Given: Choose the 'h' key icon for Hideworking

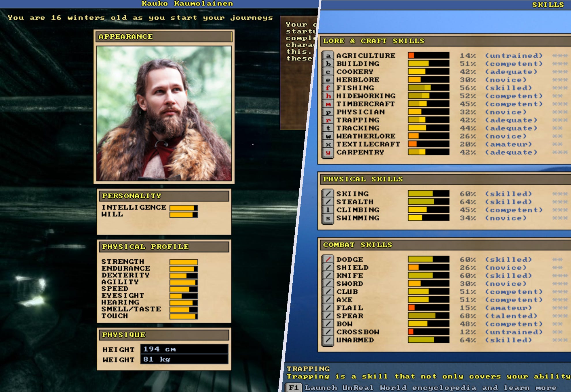Looking at the screenshot, I should pyautogui.click(x=328, y=96).
